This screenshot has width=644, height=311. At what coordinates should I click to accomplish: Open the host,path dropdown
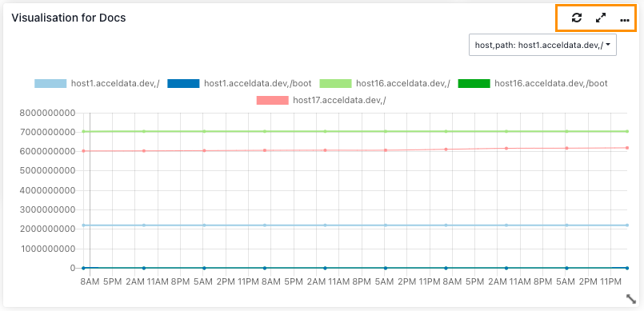coord(542,45)
